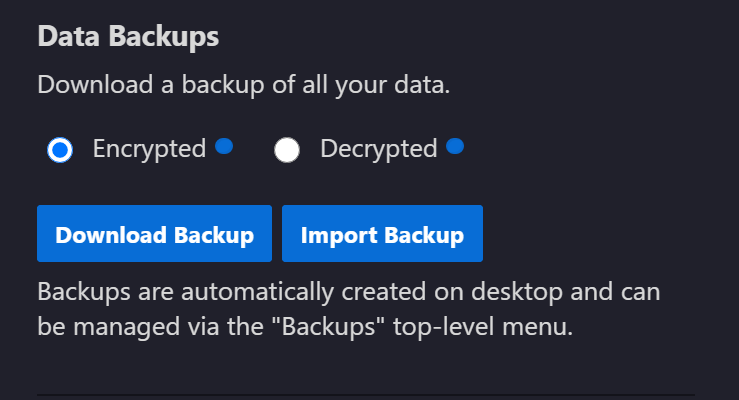Click the "Download a backup of all your data" description
The image size is (739, 400).
click(244, 85)
